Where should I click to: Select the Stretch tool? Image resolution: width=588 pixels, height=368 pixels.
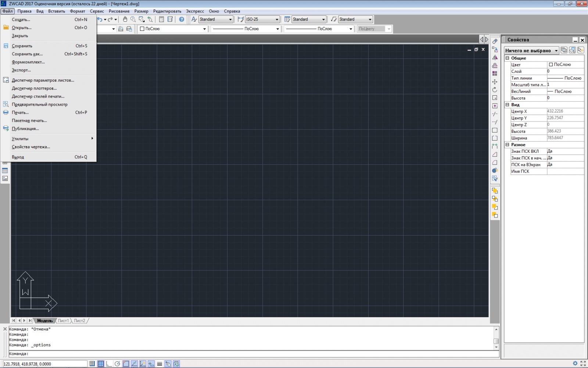[495, 106]
